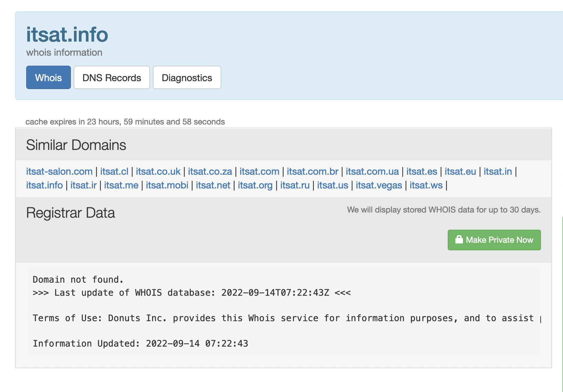
Task: Open the itsat-salon.com similar domain link
Action: point(59,171)
